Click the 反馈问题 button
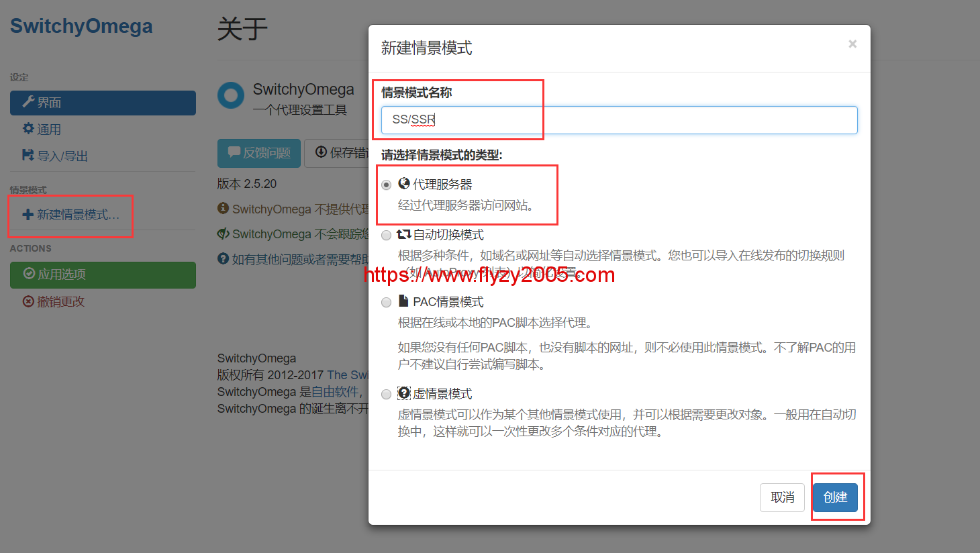 [259, 153]
